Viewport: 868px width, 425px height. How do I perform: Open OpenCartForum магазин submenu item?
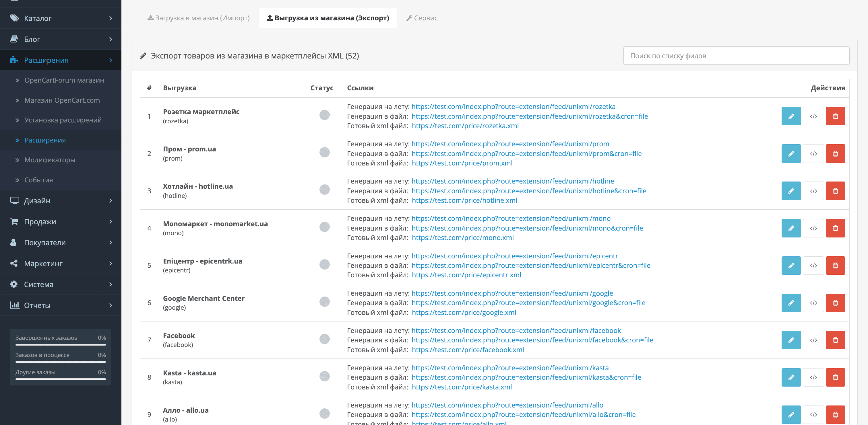(61, 80)
